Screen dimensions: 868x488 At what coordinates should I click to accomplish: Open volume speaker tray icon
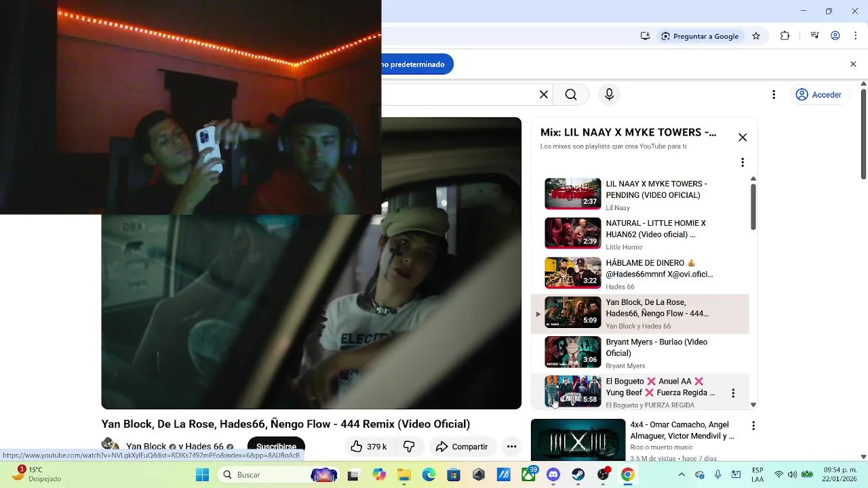(793, 474)
